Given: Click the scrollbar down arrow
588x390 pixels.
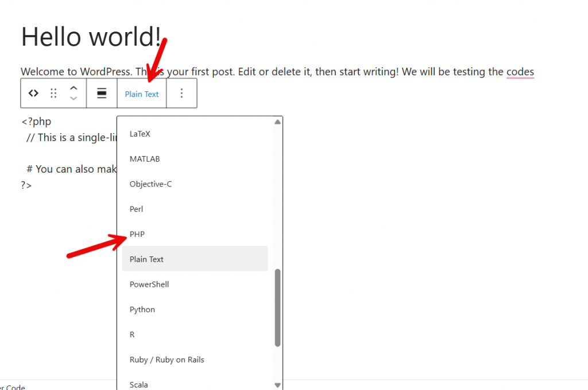Looking at the screenshot, I should (x=277, y=385).
